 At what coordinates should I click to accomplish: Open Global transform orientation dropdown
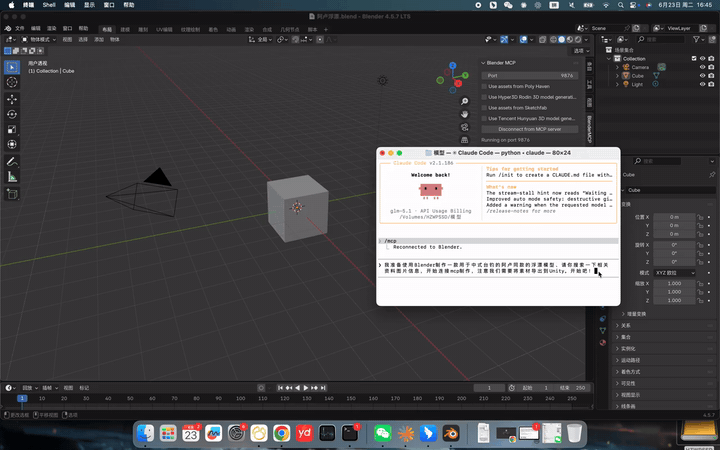click(260, 39)
